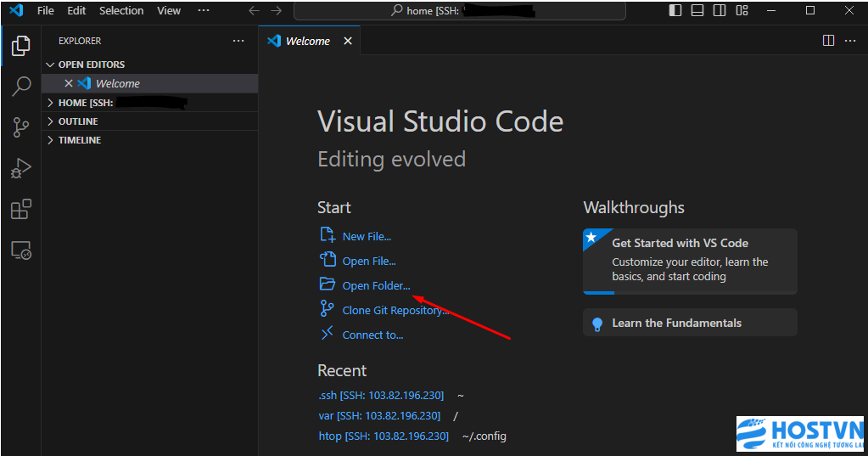868x456 pixels.
Task: Close the Welcome tab
Action: pos(348,41)
